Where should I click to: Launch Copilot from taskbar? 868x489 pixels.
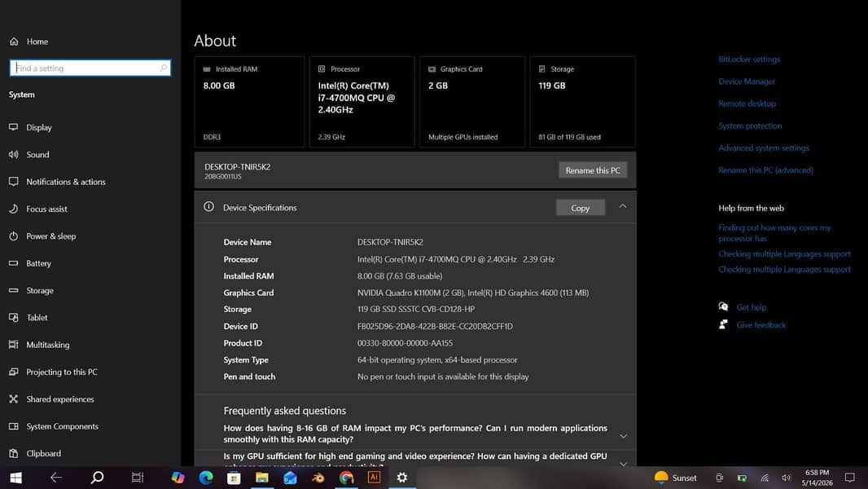click(x=178, y=478)
